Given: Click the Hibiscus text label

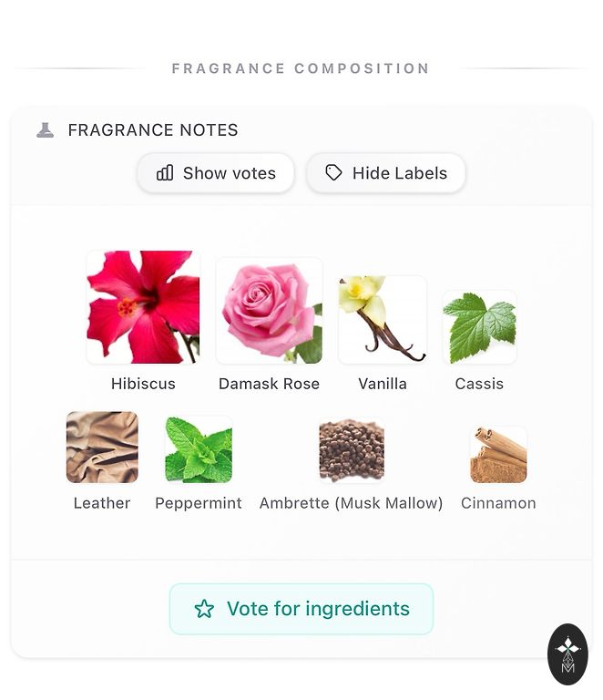Looking at the screenshot, I should pos(143,384).
